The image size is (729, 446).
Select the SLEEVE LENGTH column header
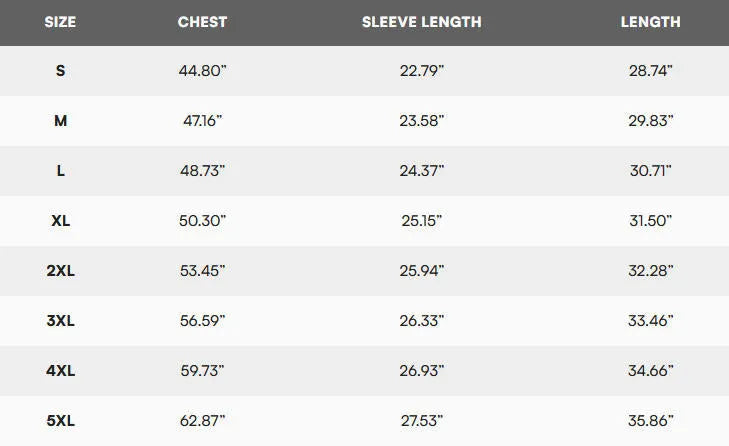click(422, 22)
